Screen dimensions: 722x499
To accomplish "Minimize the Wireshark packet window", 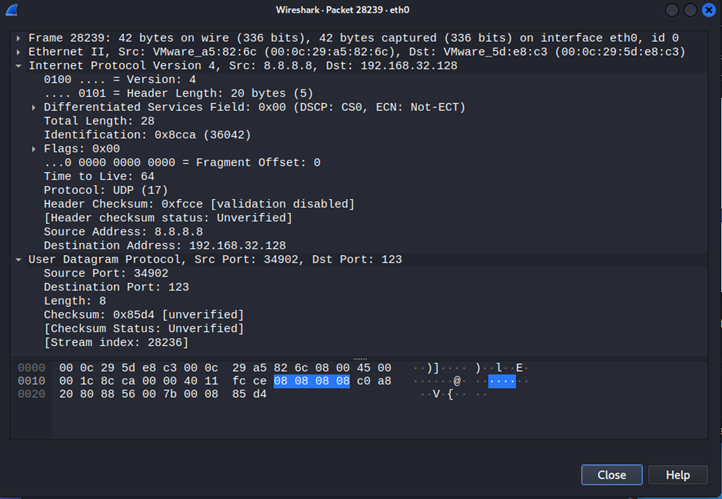I will pos(673,10).
